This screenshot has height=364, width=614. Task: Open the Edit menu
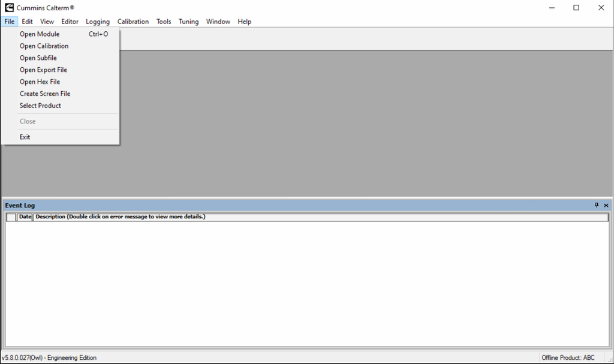tap(27, 22)
